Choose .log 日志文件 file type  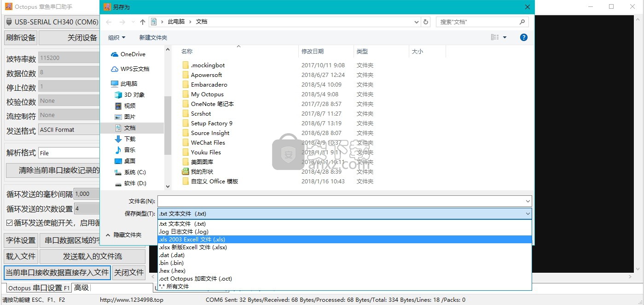[x=345, y=232]
